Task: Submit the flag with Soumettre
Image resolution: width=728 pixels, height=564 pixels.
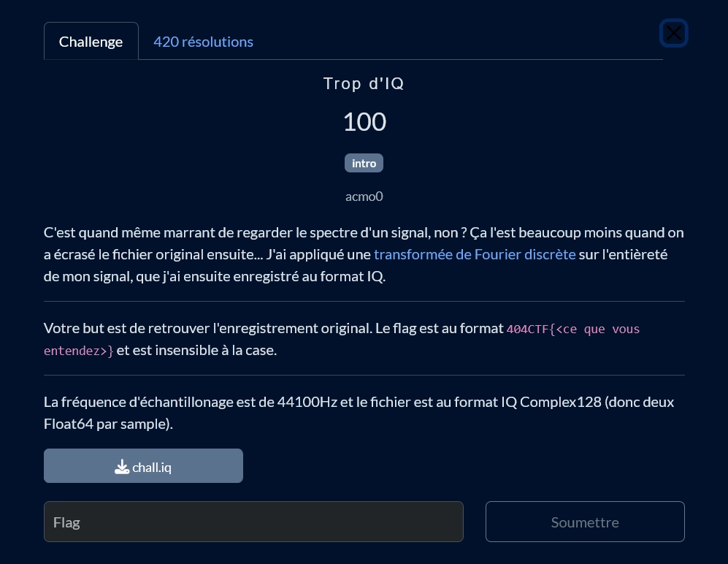Action: point(585,522)
